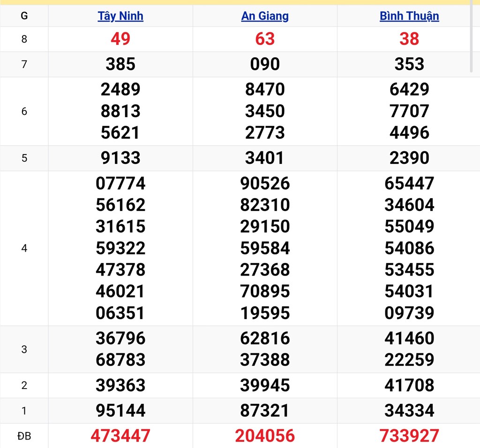Select An Giang's red prize-8 number 63
Viewport: 480px width, 448px height.
click(265, 39)
